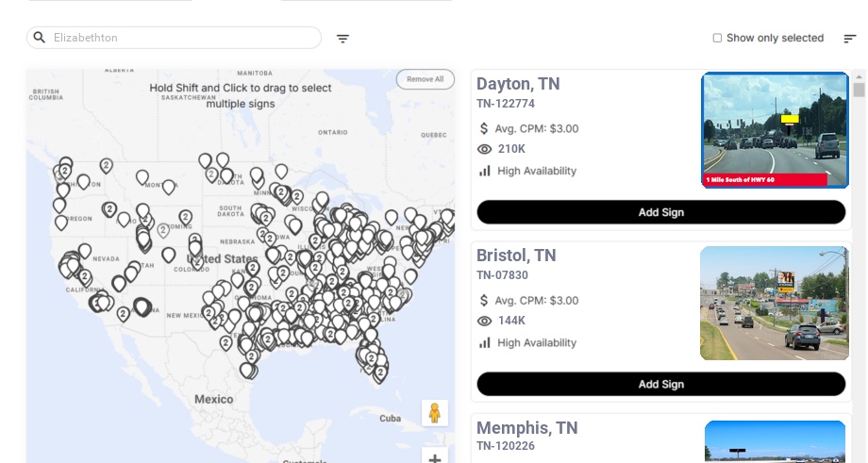Add Sign for Bristol, TN
Screen dimensions: 868x463
[x=661, y=384]
